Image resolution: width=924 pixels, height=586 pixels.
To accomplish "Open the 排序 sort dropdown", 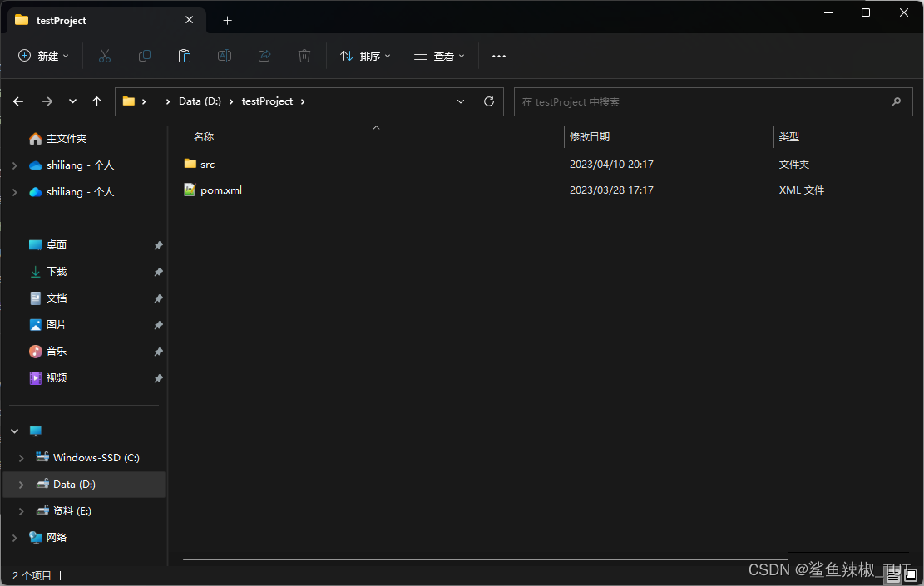I will [365, 56].
